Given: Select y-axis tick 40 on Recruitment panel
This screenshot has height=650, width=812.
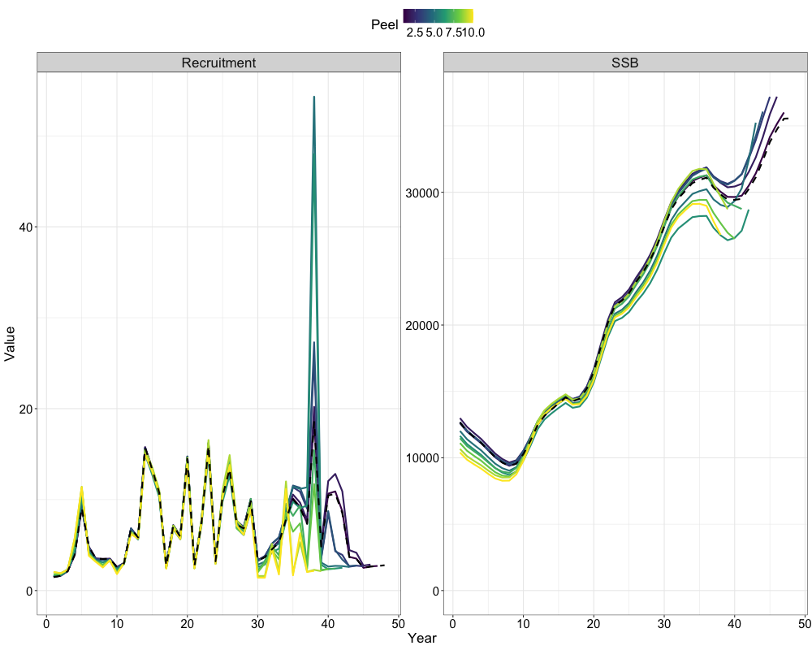Looking at the screenshot, I should [26, 227].
